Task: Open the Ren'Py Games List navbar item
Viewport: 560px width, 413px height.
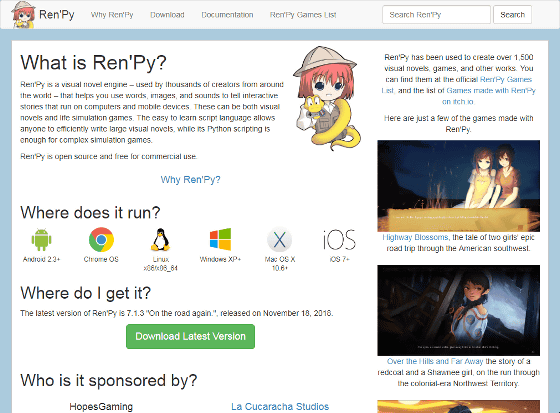Action: (x=303, y=15)
